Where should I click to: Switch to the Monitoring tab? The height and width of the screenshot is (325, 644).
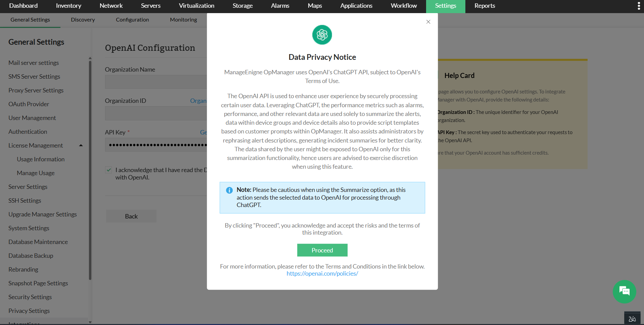tap(183, 20)
